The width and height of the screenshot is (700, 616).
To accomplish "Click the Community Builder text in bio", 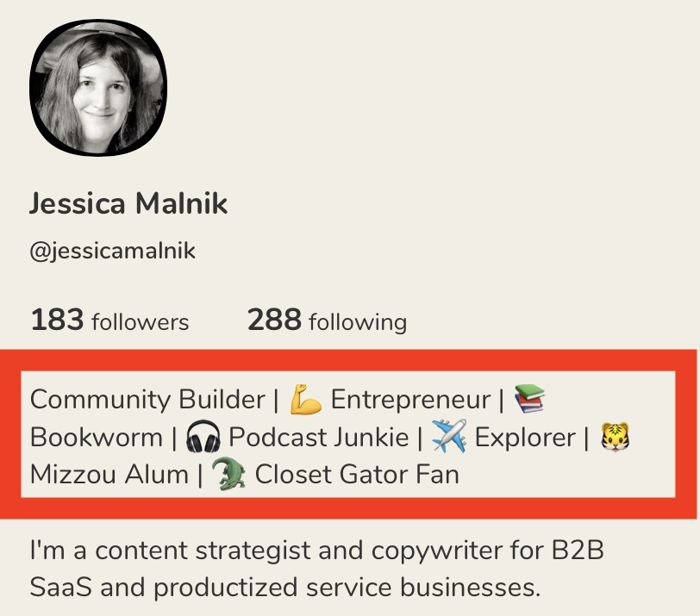I will click(147, 400).
